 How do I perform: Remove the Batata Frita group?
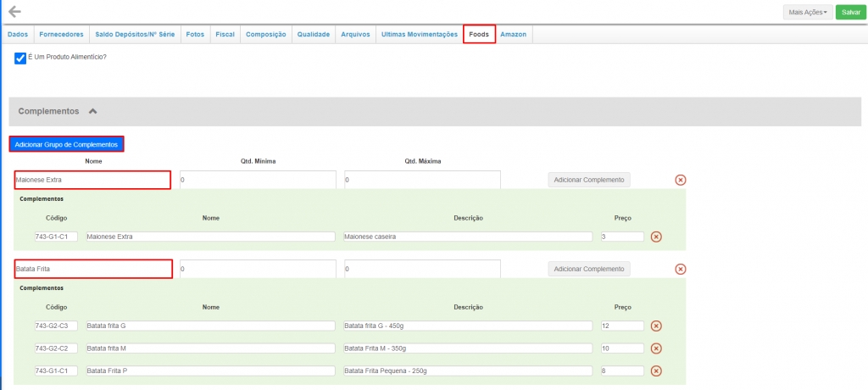pos(680,269)
